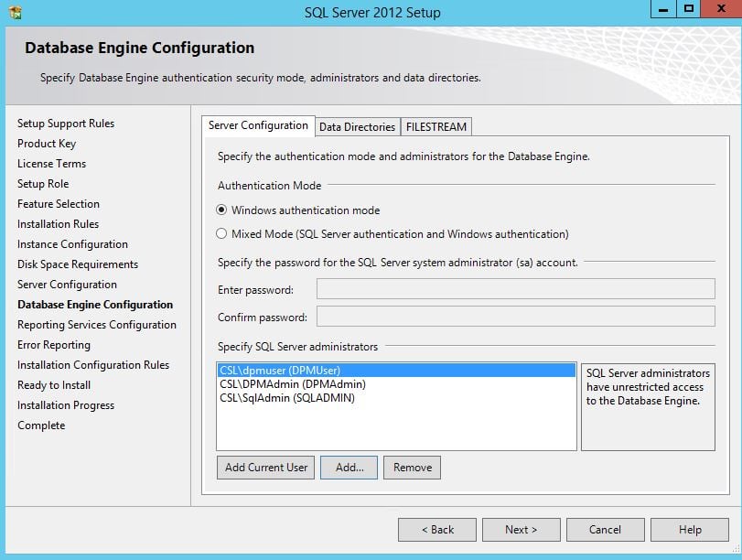
Task: Click the Add... button
Action: 349,468
